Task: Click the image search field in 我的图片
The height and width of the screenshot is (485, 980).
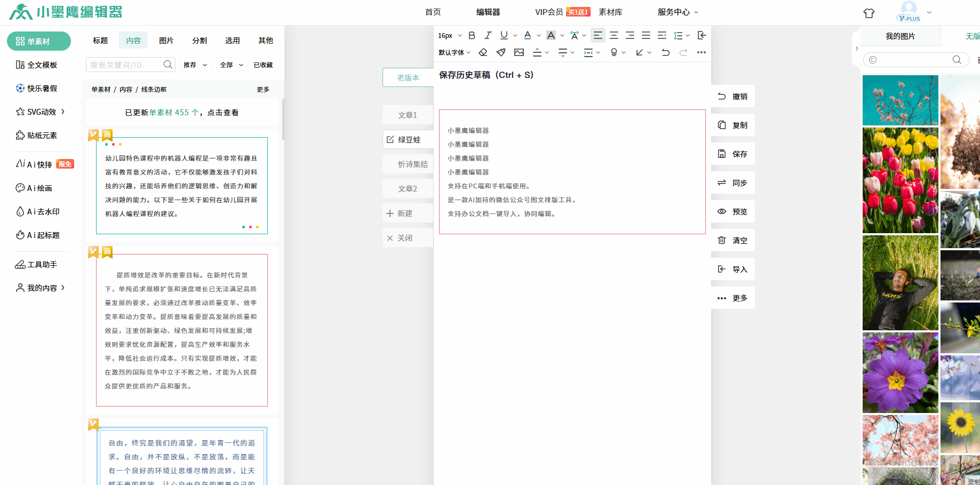Action: point(917,60)
